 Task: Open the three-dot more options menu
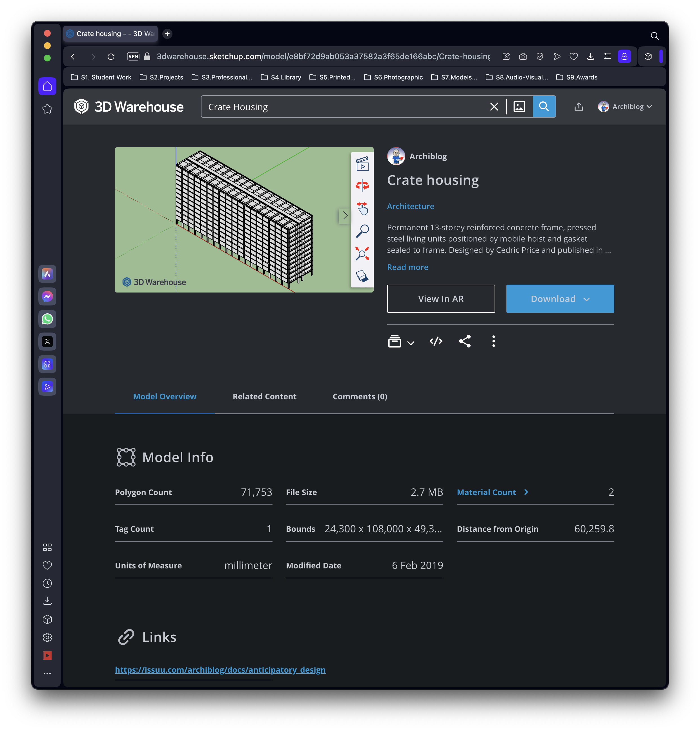493,341
